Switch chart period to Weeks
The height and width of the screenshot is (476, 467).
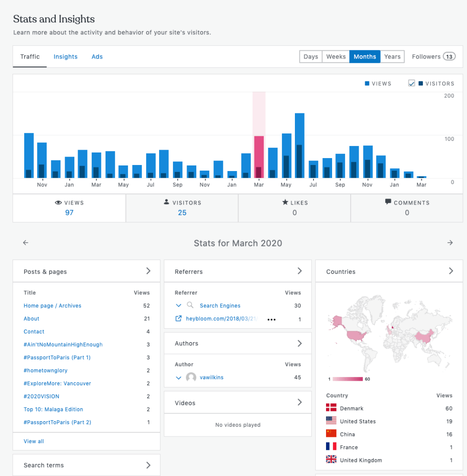(x=335, y=57)
